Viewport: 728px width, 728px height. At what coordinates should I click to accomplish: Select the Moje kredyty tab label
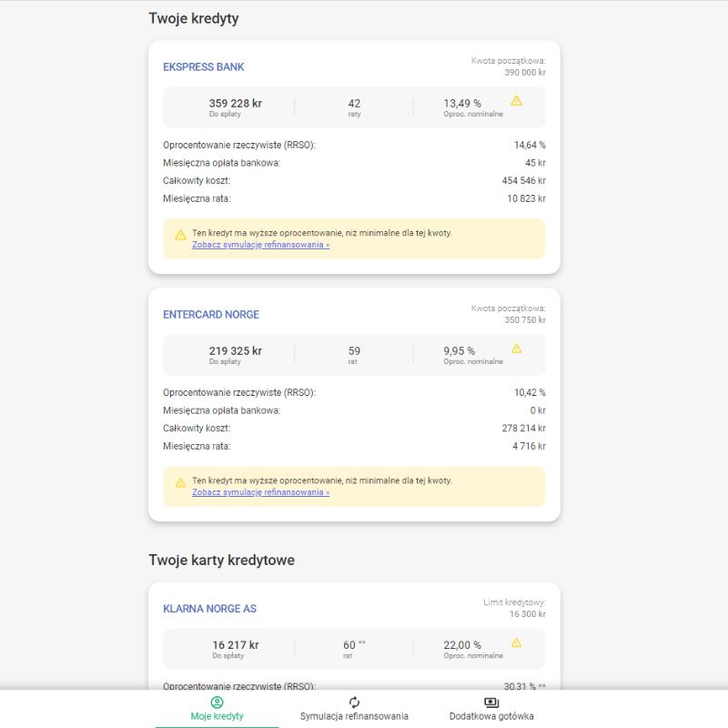[x=217, y=716]
